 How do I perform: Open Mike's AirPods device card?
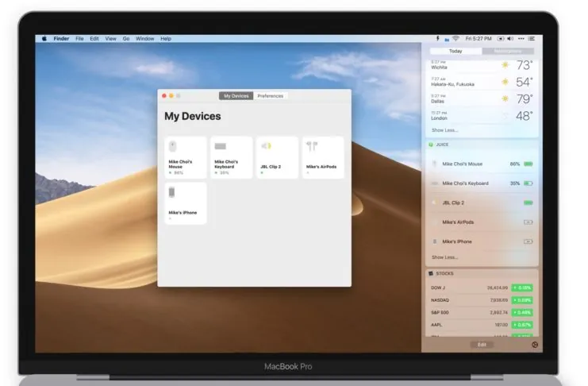point(323,157)
